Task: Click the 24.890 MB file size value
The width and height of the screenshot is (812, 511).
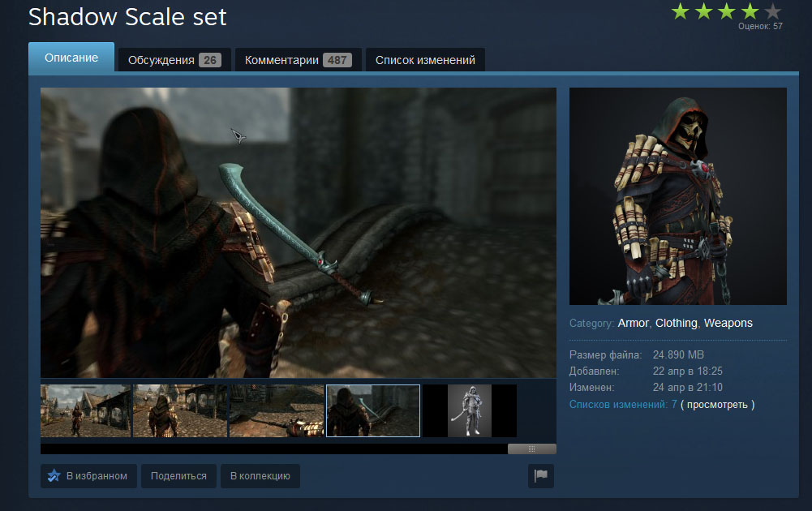Action: (x=678, y=354)
